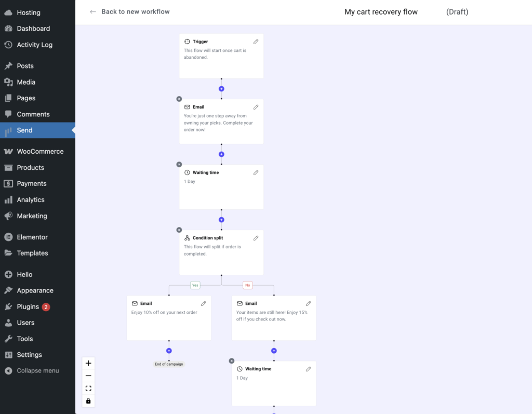Add a step after 15% off Email
Screen dimensions: 532x414
274,351
